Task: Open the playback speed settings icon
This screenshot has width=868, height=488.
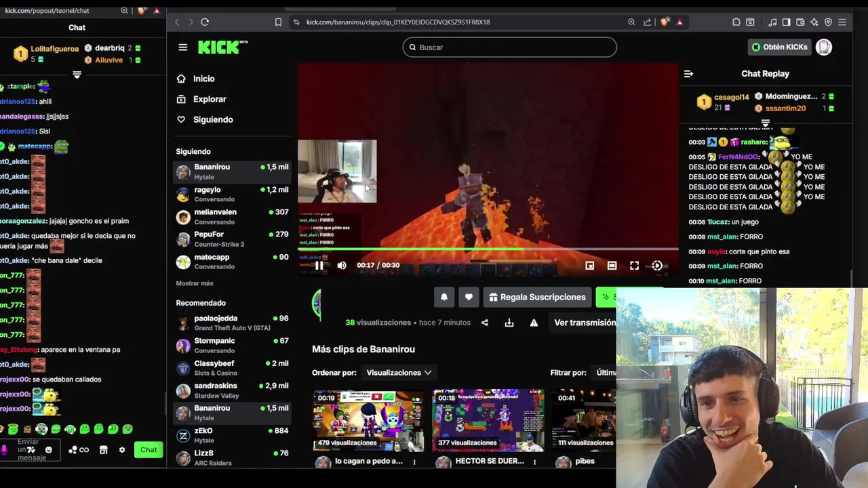Action: click(x=656, y=266)
